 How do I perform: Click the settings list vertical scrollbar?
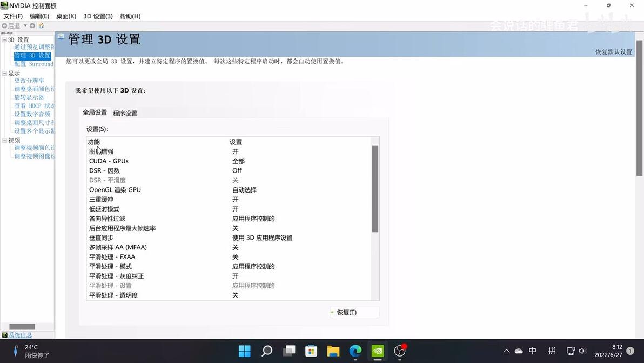[x=375, y=188]
